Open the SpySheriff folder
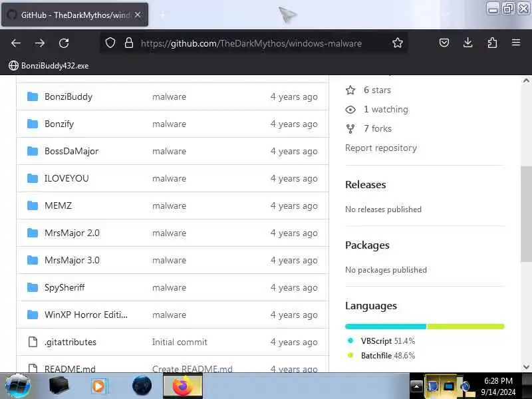 [65, 287]
